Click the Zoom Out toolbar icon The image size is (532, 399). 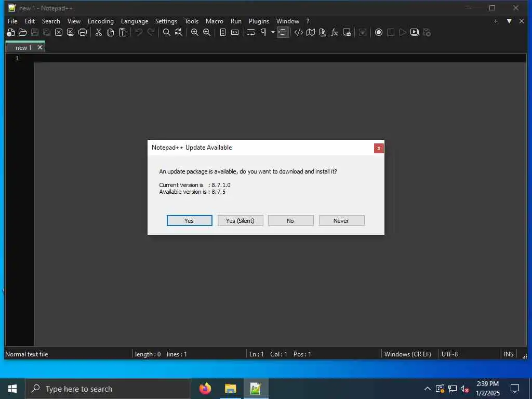207,33
